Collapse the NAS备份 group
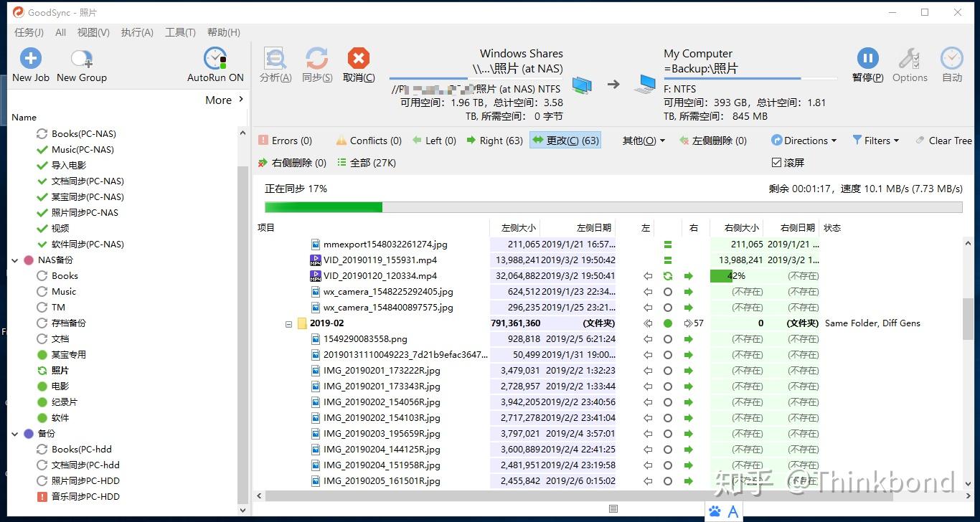 point(15,260)
